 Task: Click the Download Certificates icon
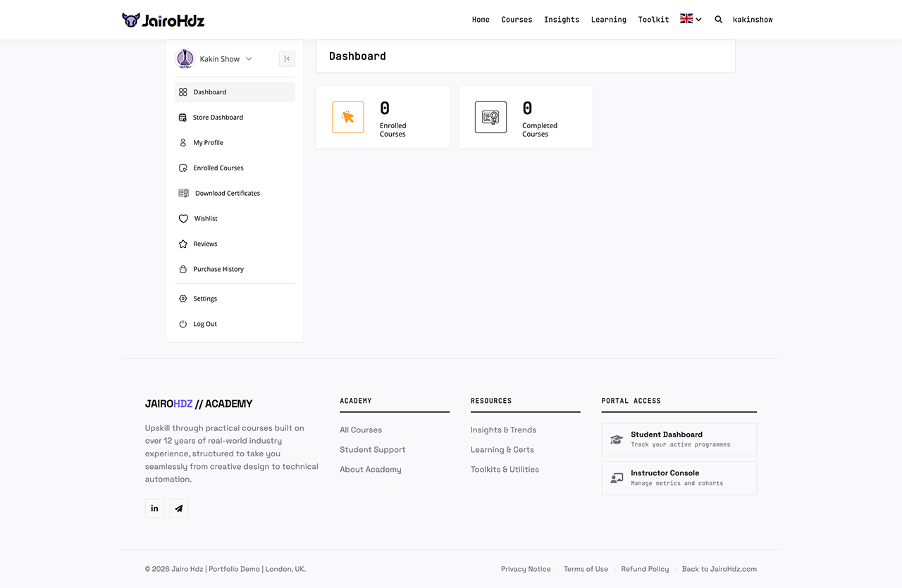(183, 193)
